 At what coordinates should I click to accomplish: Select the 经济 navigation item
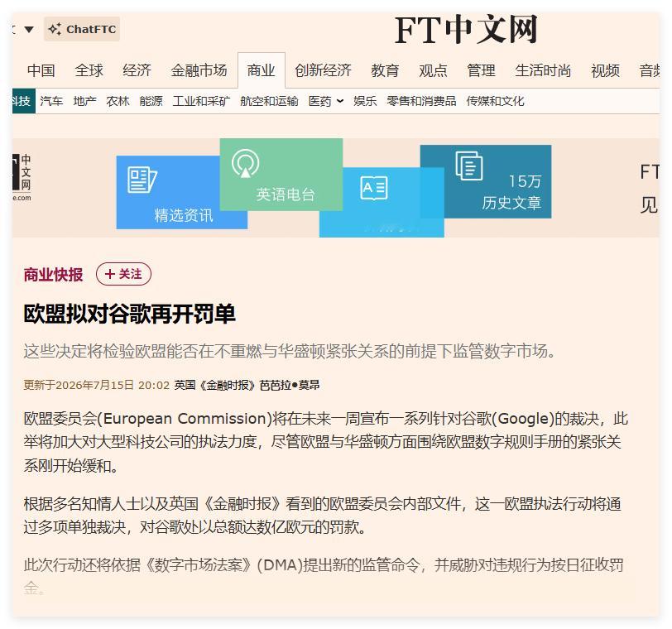(x=137, y=70)
